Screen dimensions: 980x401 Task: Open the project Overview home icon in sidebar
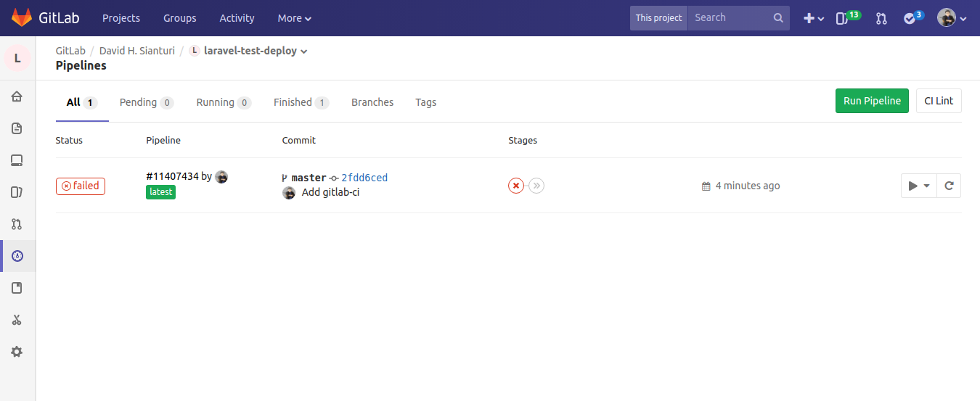click(17, 96)
